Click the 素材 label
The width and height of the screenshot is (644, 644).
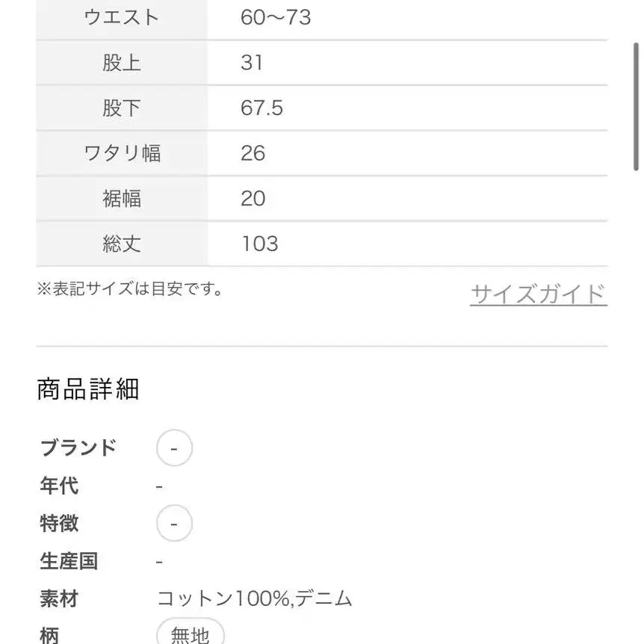point(59,598)
